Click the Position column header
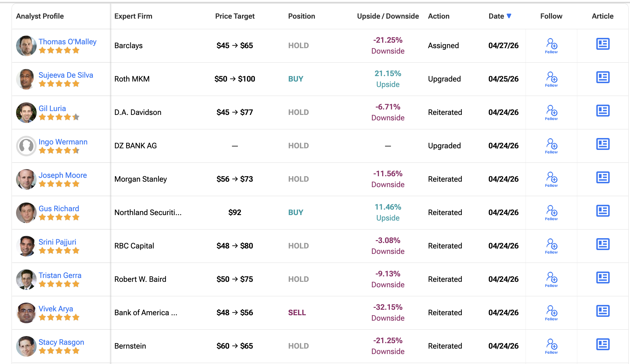Screen dimensions: 630x364 (301, 16)
